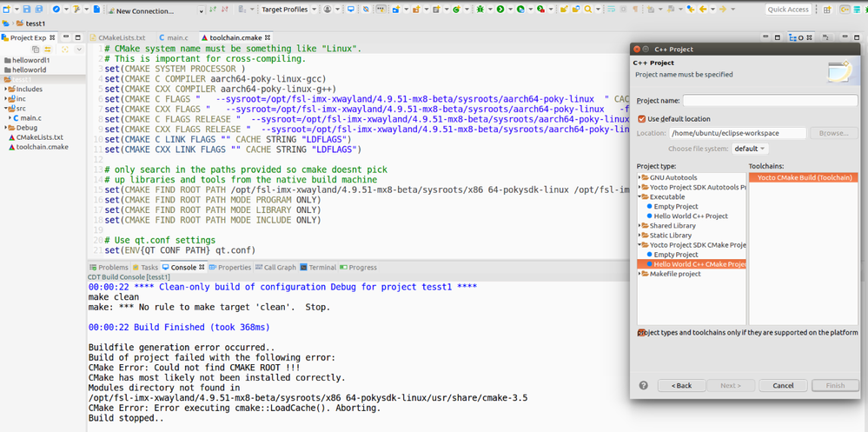Maximize the editor area icon
This screenshot has height=432, width=868.
tap(778, 37)
